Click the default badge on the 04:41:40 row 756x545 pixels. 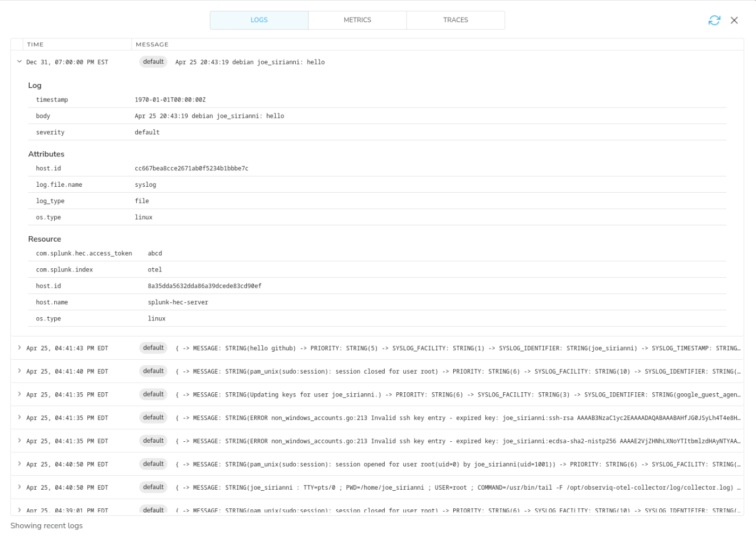(153, 371)
